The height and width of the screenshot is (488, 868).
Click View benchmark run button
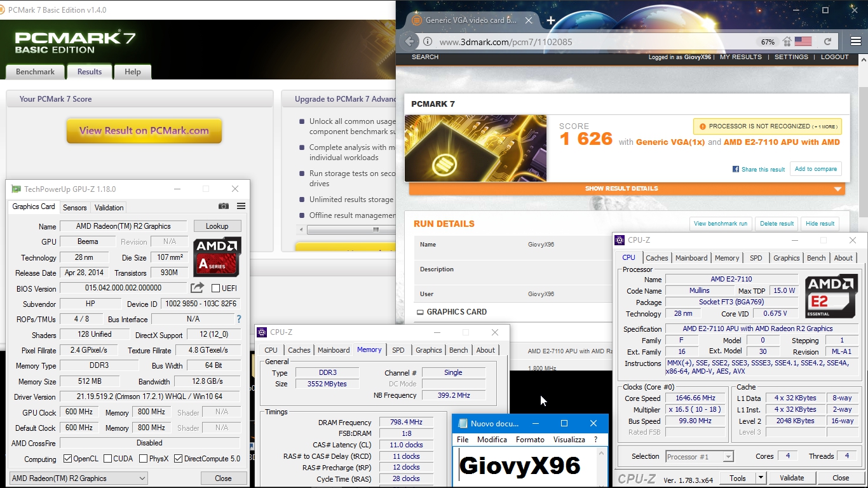(721, 224)
